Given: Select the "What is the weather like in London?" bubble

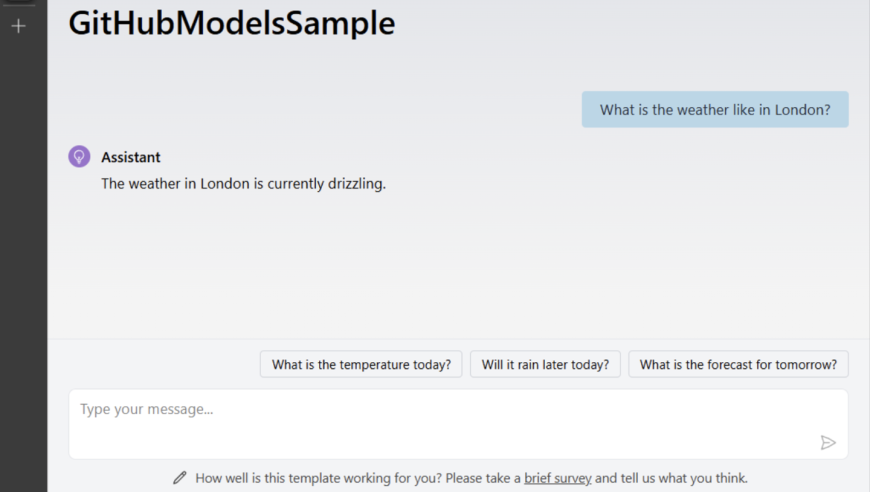Looking at the screenshot, I should click(715, 109).
